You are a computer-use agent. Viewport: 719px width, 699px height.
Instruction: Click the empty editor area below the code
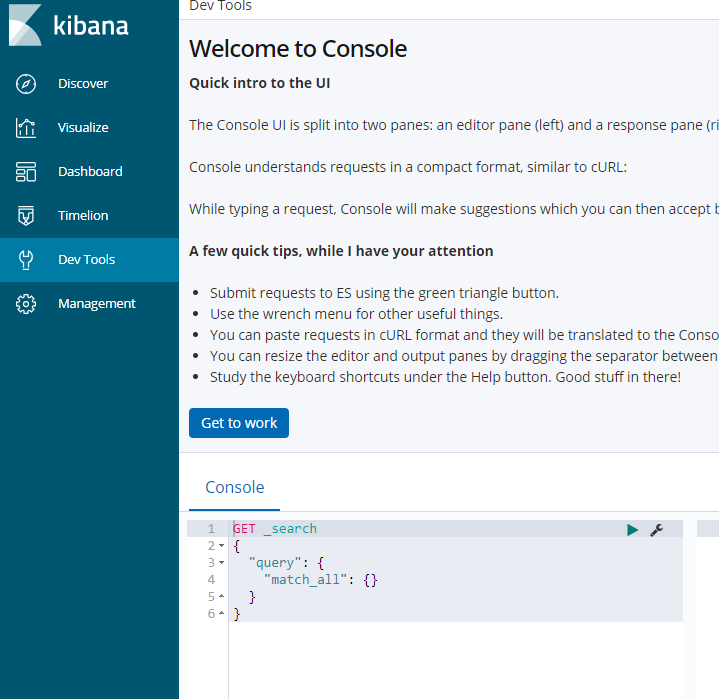tap(450, 660)
